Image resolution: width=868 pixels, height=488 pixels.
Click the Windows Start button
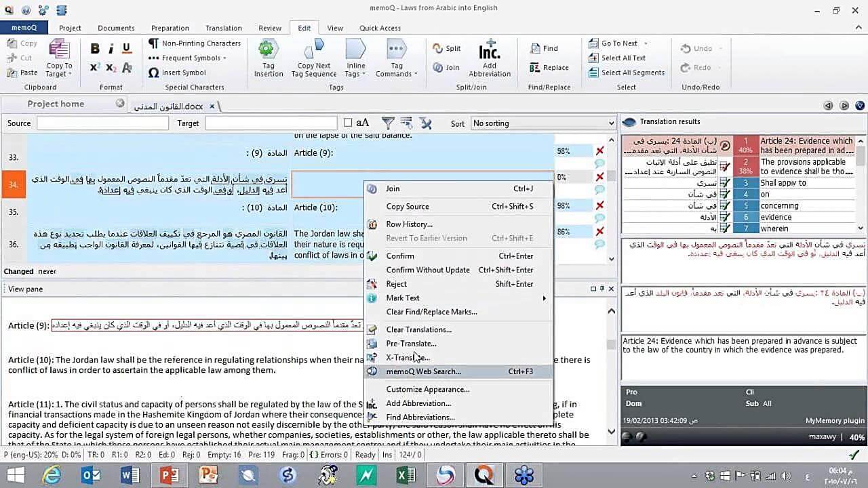tap(15, 476)
